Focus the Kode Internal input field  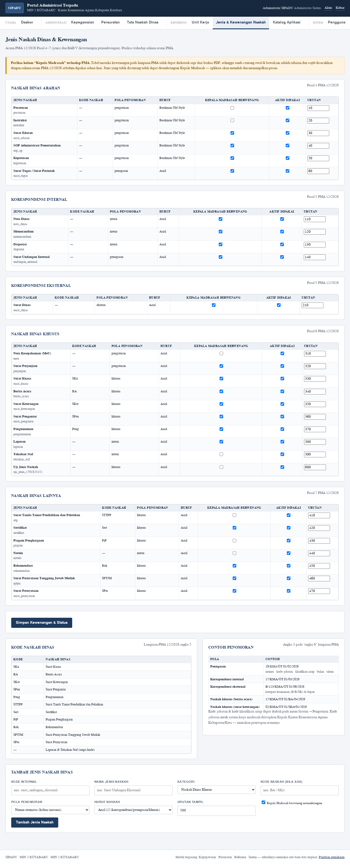(x=50, y=790)
